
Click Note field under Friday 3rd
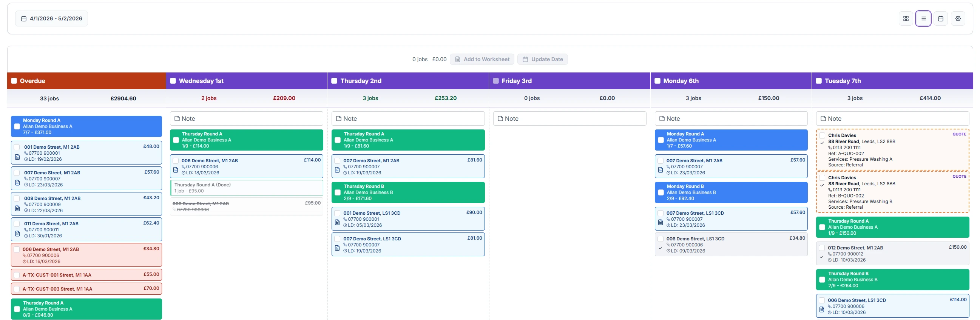click(x=569, y=118)
